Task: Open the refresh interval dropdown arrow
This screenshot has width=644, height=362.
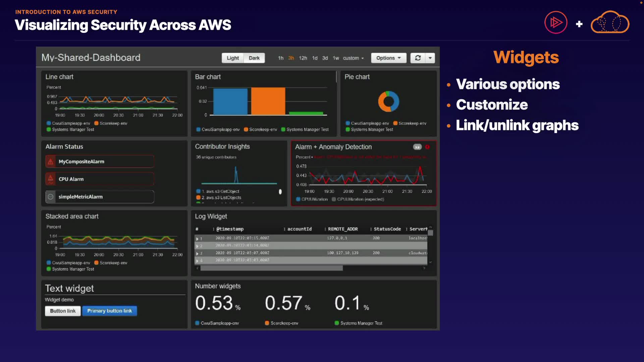Action: [x=430, y=58]
